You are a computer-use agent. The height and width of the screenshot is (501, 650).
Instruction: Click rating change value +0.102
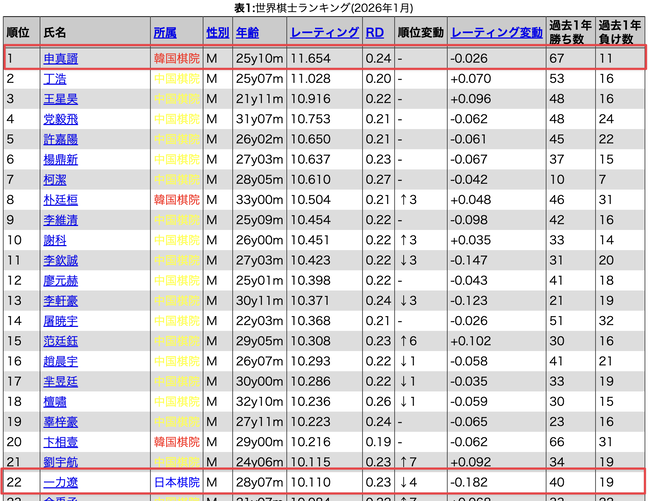click(x=471, y=341)
